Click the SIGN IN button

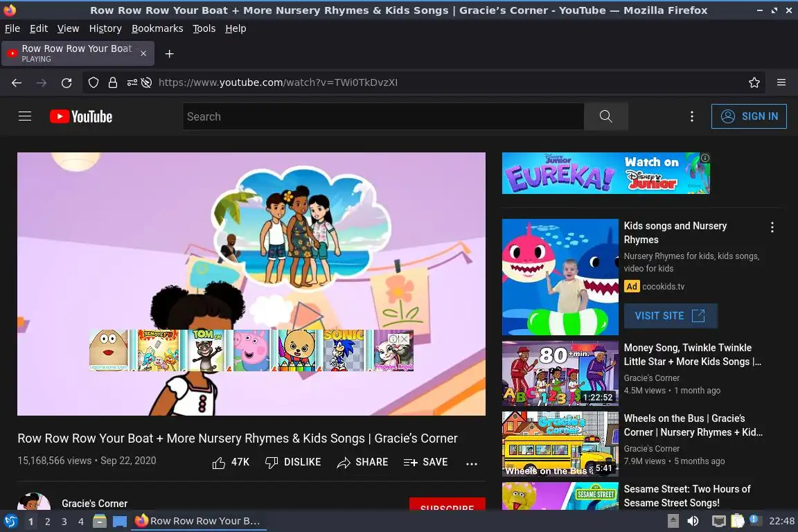(749, 116)
